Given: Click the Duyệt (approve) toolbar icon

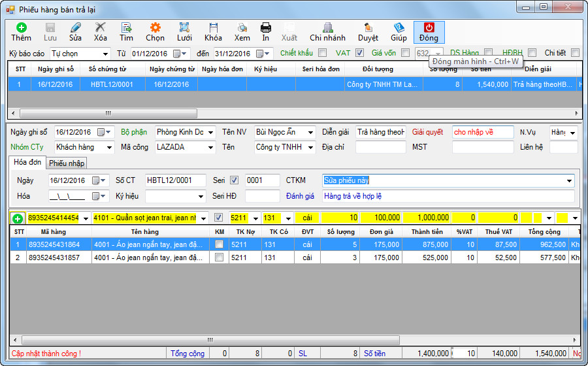Looking at the screenshot, I should (x=368, y=27).
